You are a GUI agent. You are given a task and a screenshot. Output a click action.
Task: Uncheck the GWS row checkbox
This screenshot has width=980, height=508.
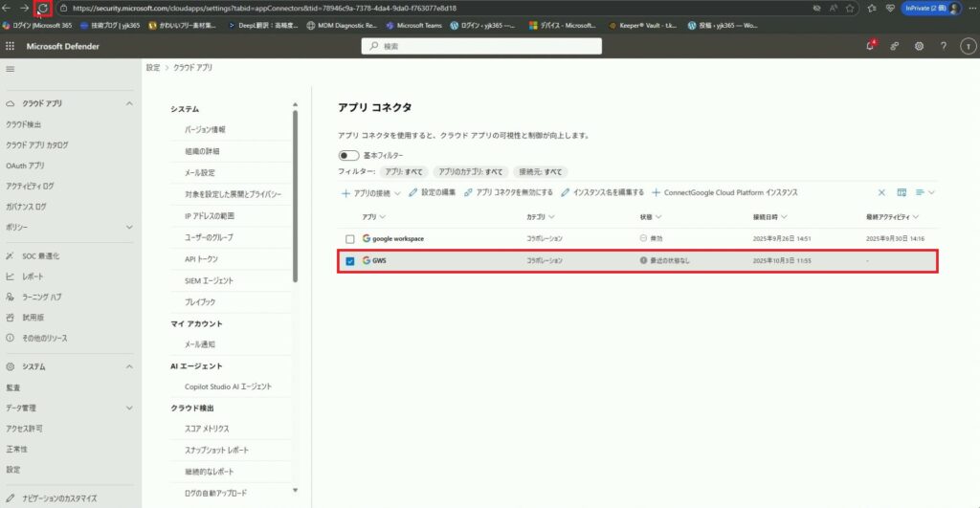point(350,260)
